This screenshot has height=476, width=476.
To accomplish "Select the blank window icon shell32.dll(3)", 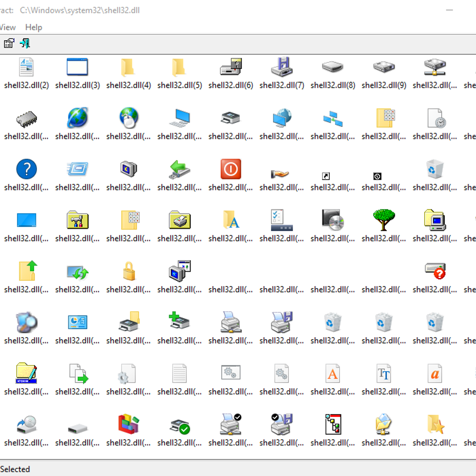I will pos(77,67).
